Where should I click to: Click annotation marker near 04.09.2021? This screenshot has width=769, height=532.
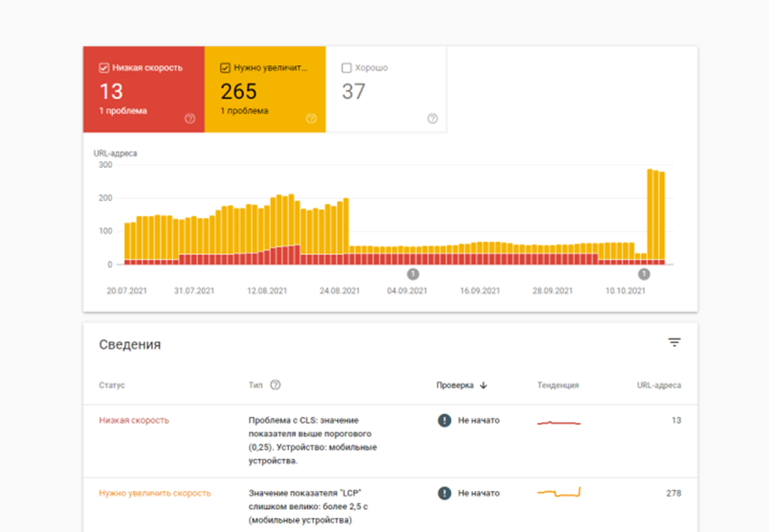tap(413, 274)
